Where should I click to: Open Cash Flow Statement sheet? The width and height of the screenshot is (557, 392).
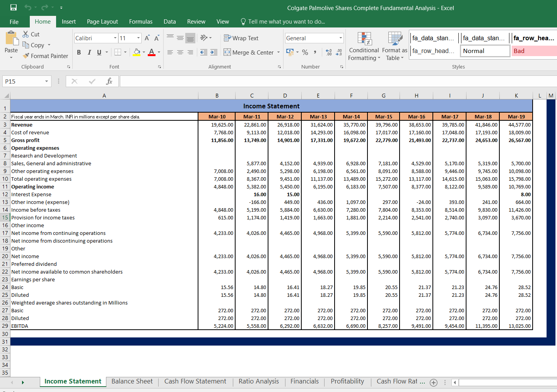[195, 382]
